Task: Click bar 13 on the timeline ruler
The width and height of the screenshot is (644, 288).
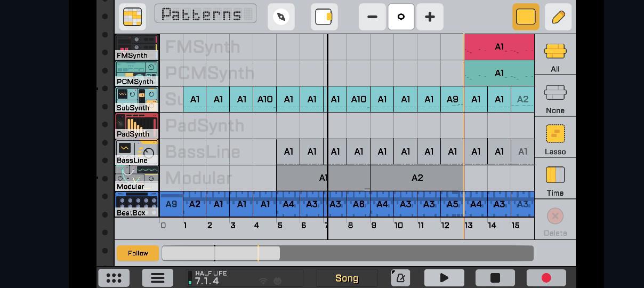Action: pos(469,226)
